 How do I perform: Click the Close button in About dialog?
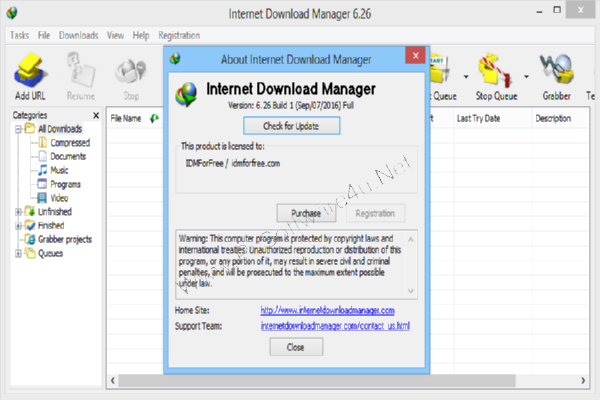pyautogui.click(x=296, y=347)
